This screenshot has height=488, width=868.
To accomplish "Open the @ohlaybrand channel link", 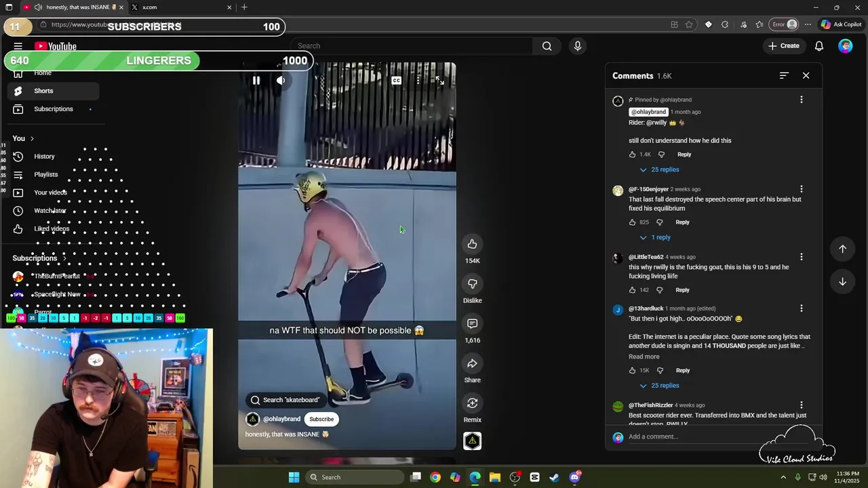I will 281,419.
